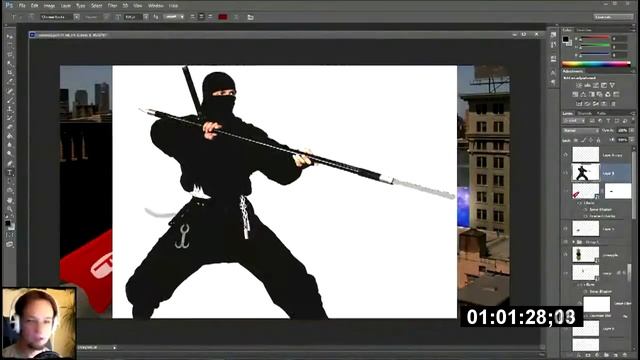
Task: Open the character panel toggle icon
Action: click(x=250, y=17)
